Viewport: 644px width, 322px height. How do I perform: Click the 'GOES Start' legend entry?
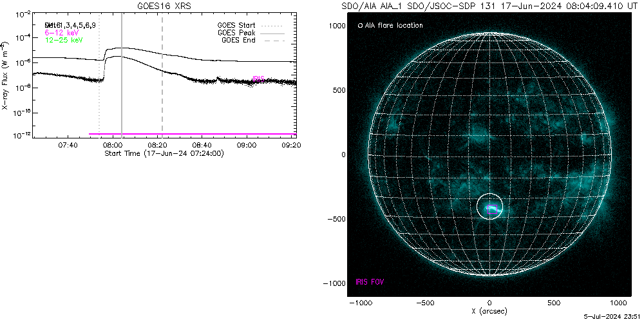[252, 26]
